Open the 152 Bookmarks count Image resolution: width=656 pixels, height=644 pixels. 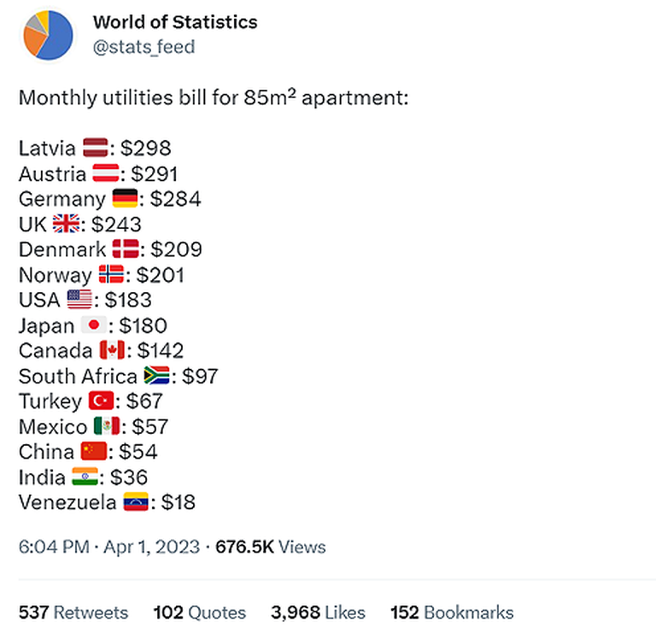point(452,612)
